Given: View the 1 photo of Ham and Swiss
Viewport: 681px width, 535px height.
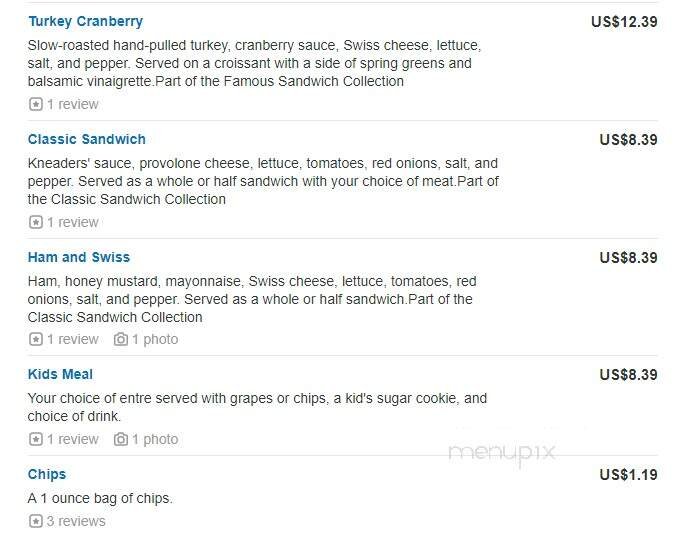Looking at the screenshot, I should [155, 339].
